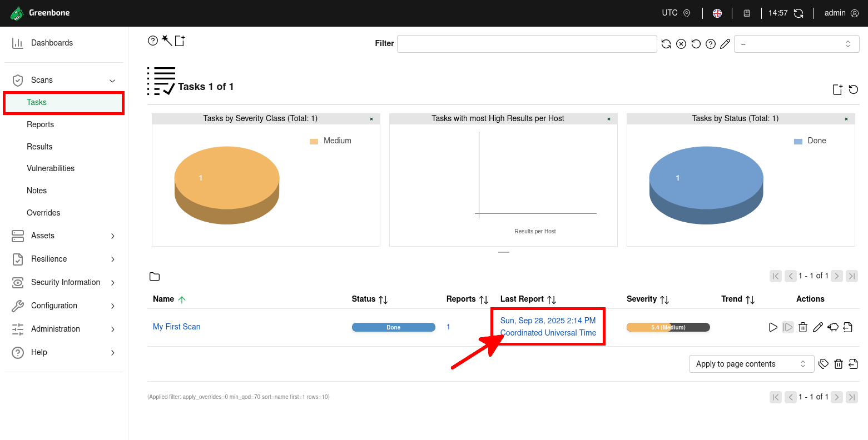Open the My First Scan task link
868x440 pixels.
[176, 327]
